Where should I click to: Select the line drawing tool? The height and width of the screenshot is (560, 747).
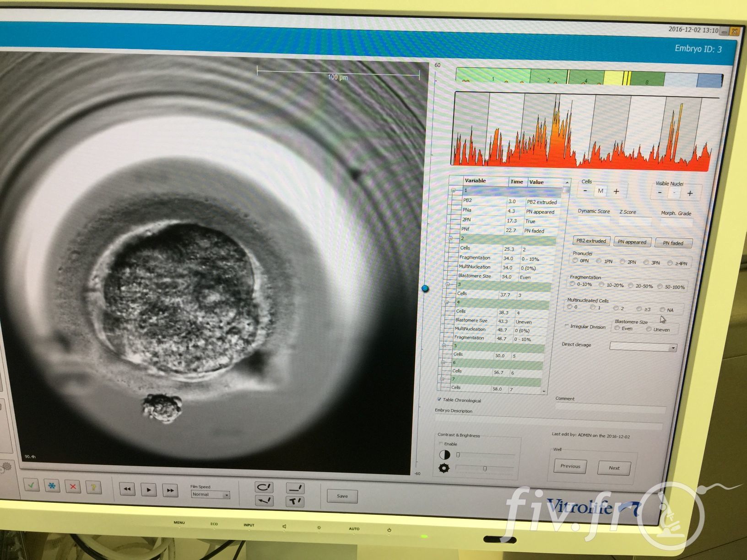click(295, 488)
